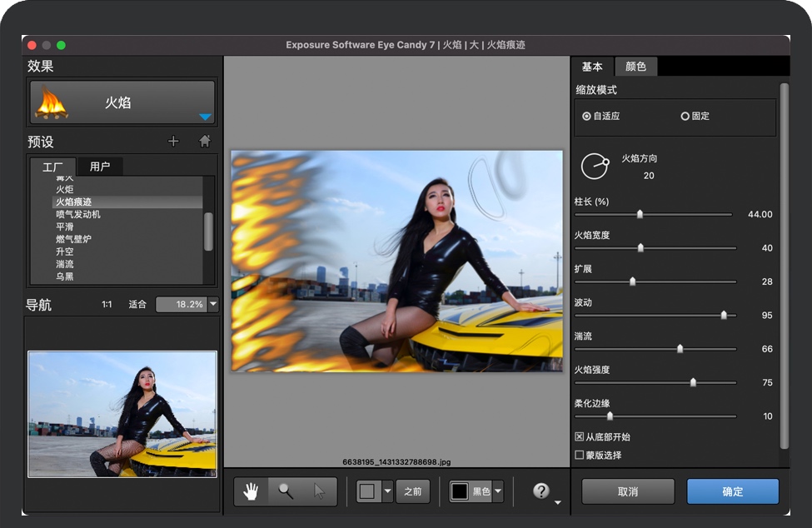Select the Hand pan tool
812x528 pixels.
251,491
